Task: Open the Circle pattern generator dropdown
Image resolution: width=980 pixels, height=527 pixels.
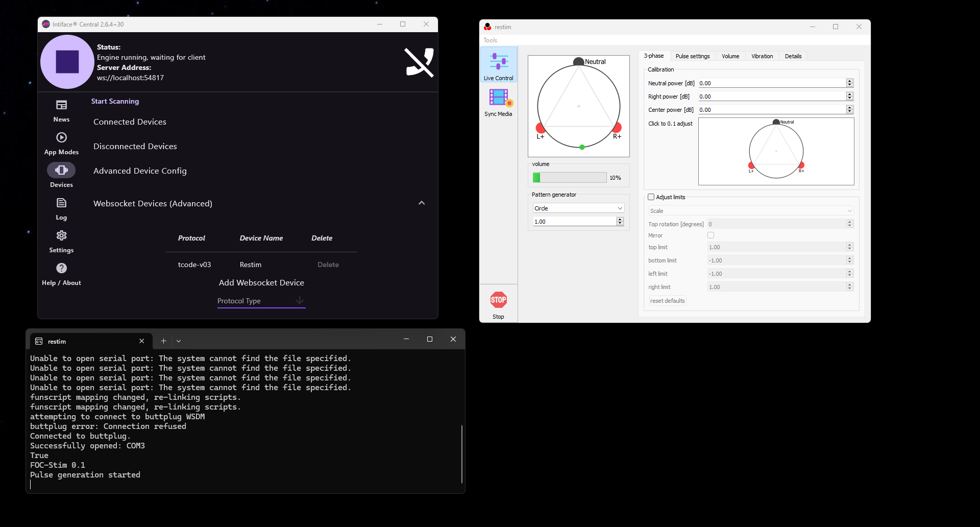Action: [x=578, y=208]
